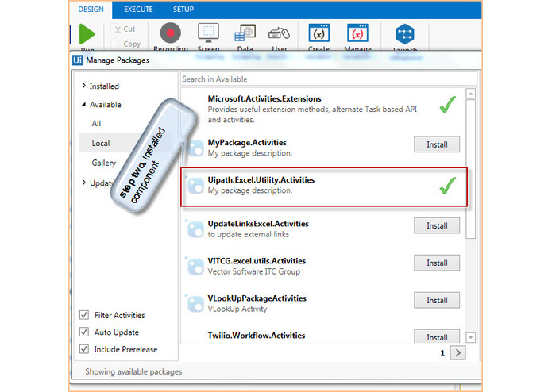This screenshot has width=552, height=392.
Task: Click the package list scrollbar up arrow
Action: (x=471, y=94)
